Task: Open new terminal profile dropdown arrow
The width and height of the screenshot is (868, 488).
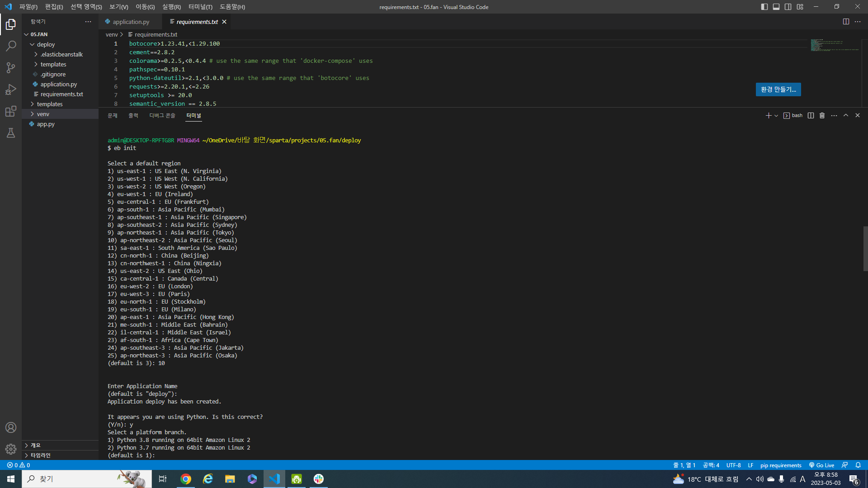Action: [776, 116]
